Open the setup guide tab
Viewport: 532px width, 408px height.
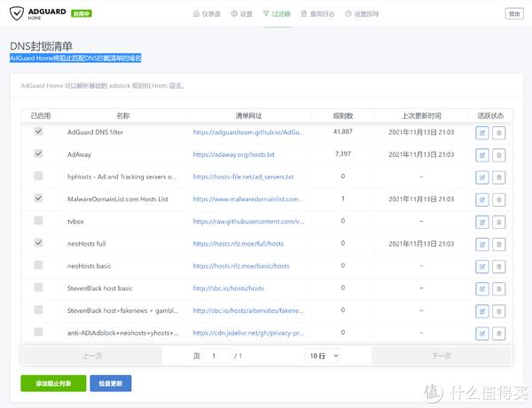362,14
